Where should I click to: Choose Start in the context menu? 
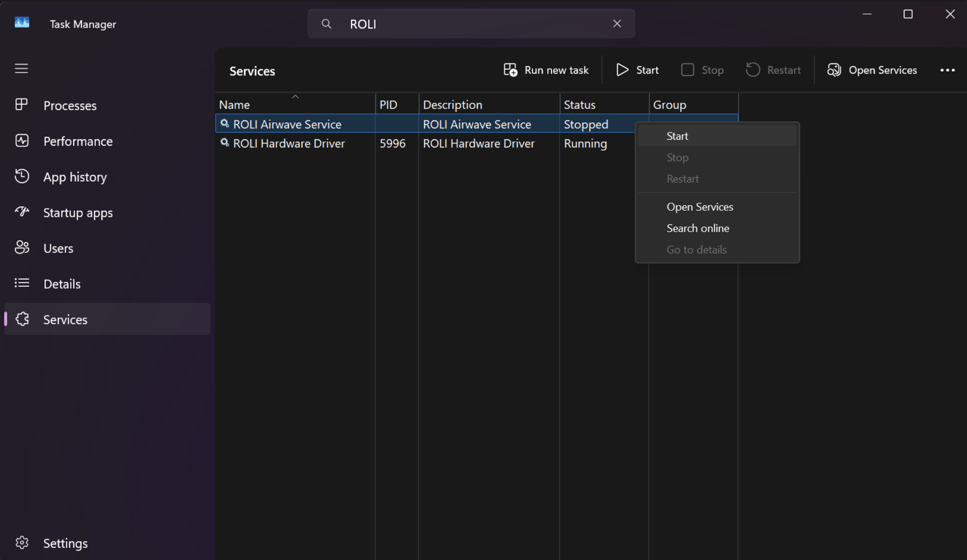(x=677, y=136)
